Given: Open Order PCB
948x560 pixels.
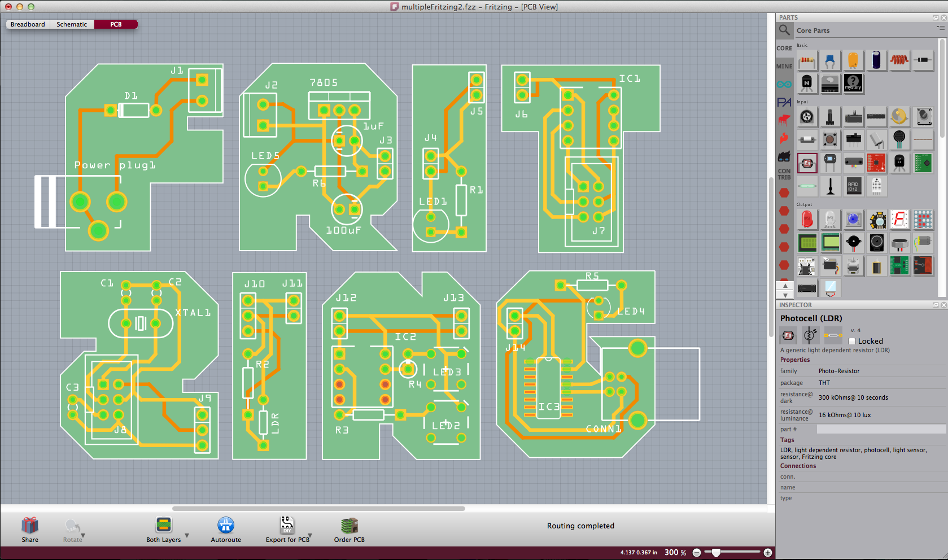Looking at the screenshot, I should pos(350,526).
